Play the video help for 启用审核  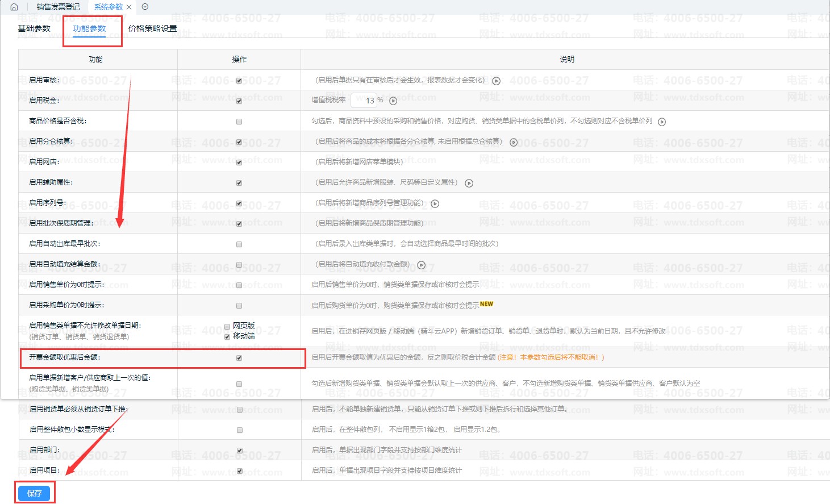pyautogui.click(x=496, y=81)
